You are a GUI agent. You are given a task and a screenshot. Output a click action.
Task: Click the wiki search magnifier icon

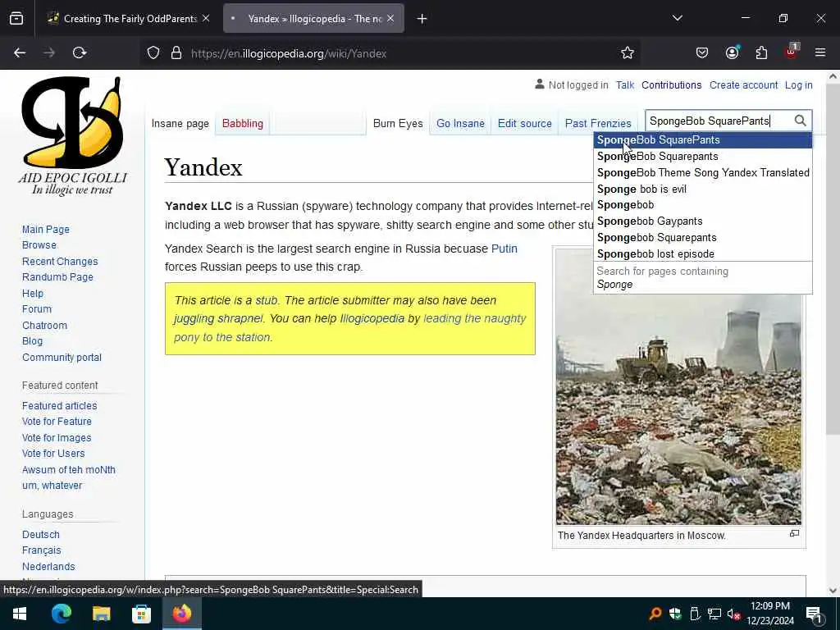pyautogui.click(x=800, y=121)
